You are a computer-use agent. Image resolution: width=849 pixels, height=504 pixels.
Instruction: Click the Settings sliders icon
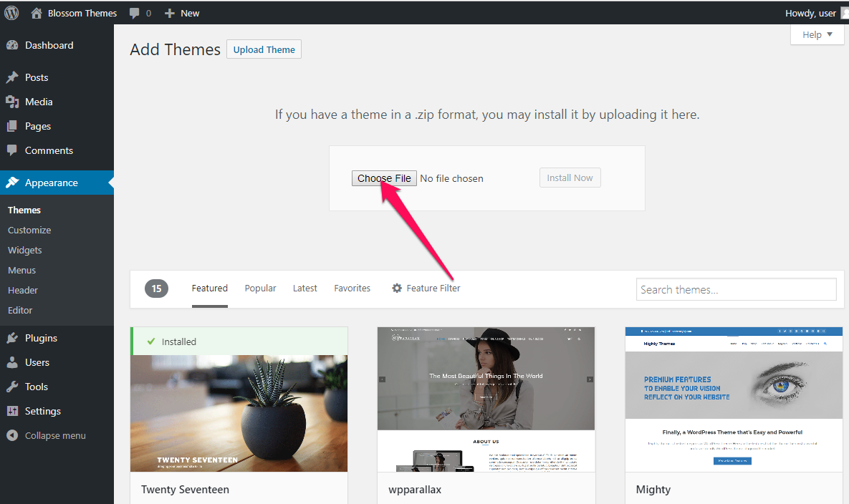(12, 411)
